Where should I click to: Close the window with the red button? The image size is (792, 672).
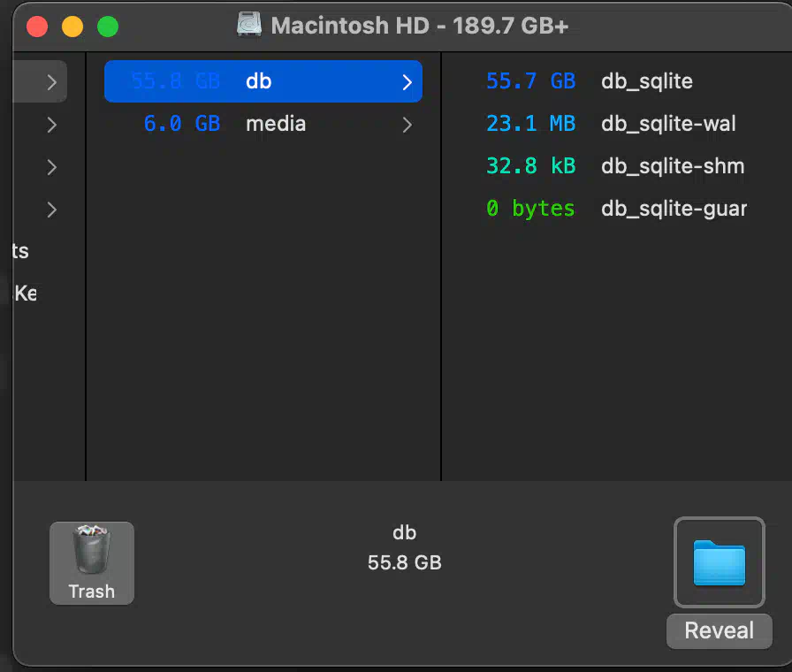37,27
